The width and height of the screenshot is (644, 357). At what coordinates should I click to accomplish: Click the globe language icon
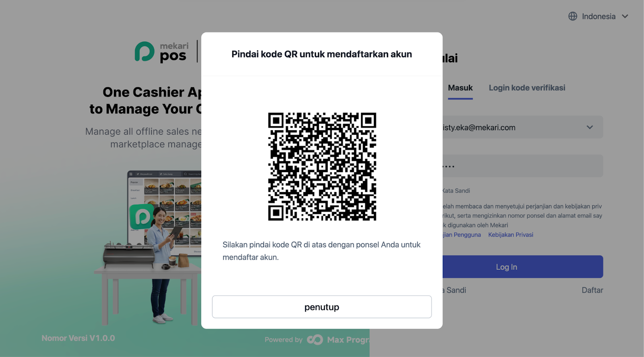(573, 16)
